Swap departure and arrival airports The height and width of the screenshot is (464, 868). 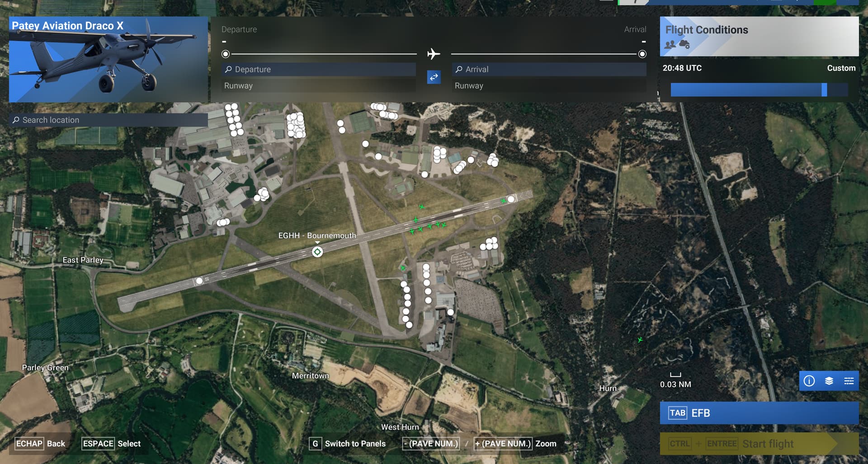click(x=434, y=77)
